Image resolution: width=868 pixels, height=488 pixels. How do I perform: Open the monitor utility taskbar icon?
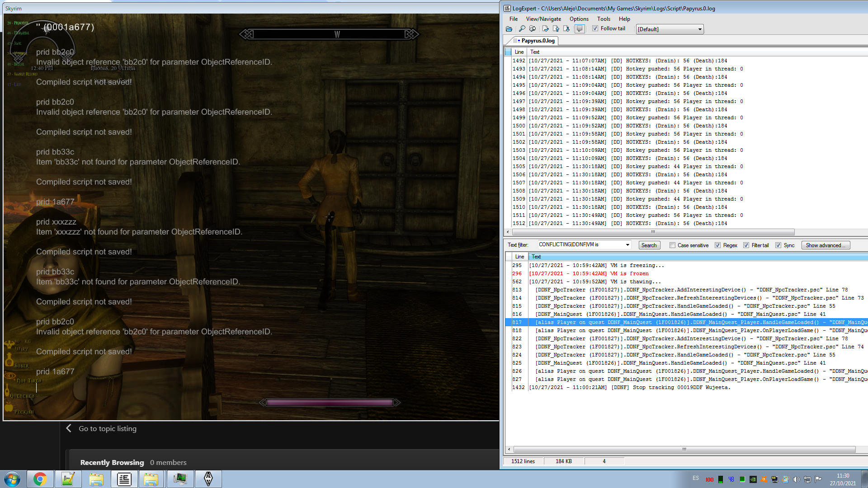pos(180,479)
